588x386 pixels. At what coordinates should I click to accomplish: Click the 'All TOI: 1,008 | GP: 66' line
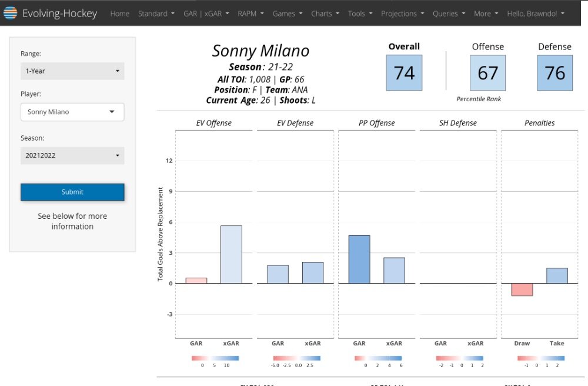pos(261,79)
